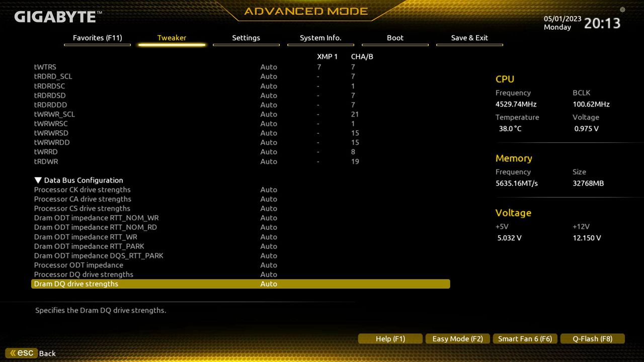Select Dram ODT impedance RTT_NOM_RD

240,227
